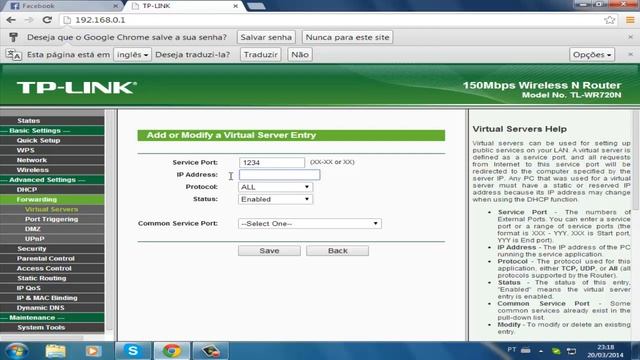Image resolution: width=640 pixels, height=360 pixels.
Task: Click the taskbar clock
Action: point(605,351)
